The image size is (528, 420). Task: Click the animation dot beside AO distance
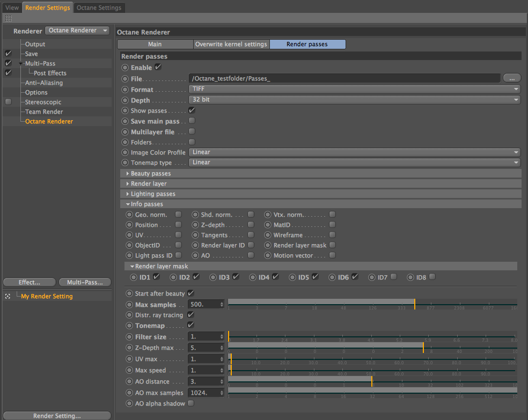pyautogui.click(x=129, y=381)
